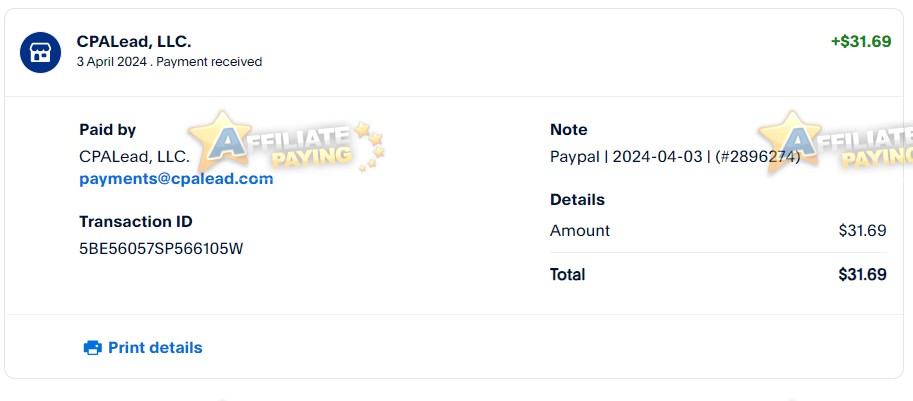Click the blue merchant storefront icon
Viewport: 913px width, 401px height.
(x=41, y=52)
